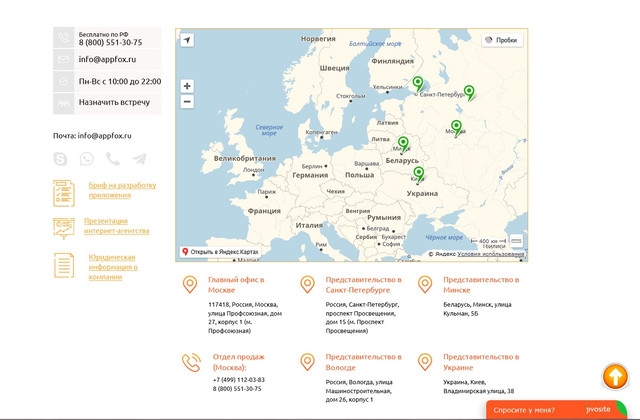Click Пн-Вс с 10:00 до 22:00
Viewport: 640px width, 420px height.
(x=120, y=82)
